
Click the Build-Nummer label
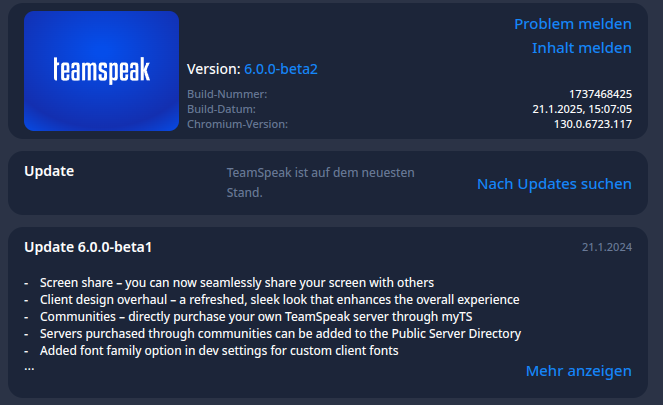[227, 94]
